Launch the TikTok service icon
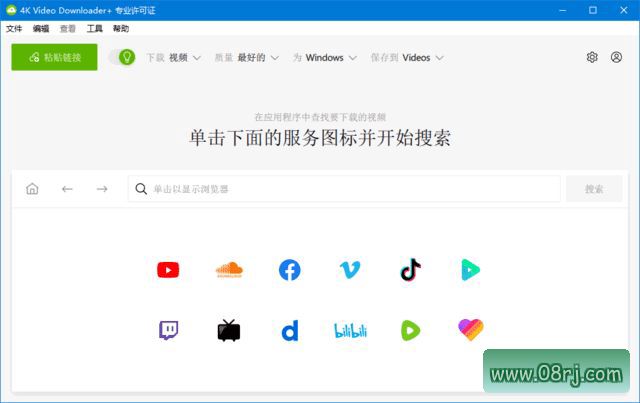Image resolution: width=640 pixels, height=403 pixels. (410, 269)
